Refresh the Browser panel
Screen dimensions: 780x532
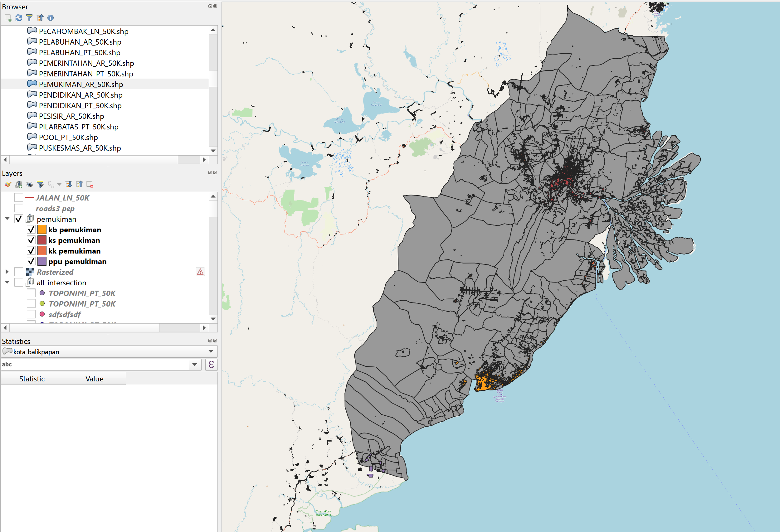pos(19,18)
